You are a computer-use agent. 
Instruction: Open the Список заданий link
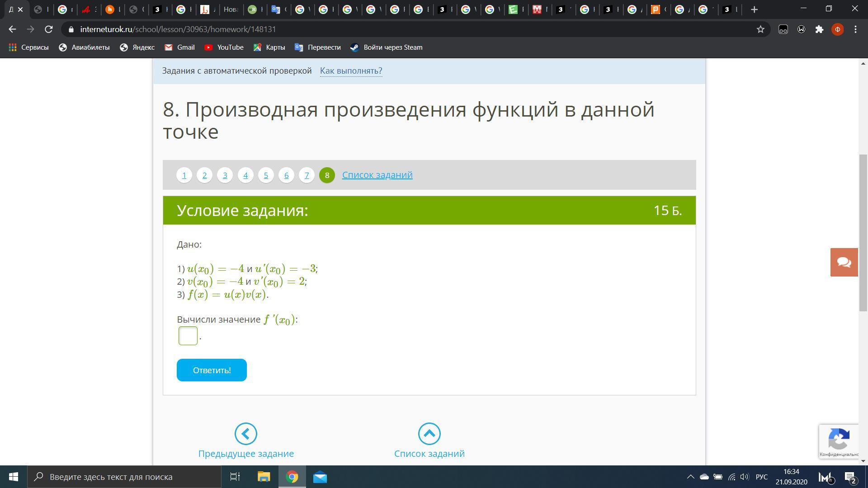tap(377, 175)
